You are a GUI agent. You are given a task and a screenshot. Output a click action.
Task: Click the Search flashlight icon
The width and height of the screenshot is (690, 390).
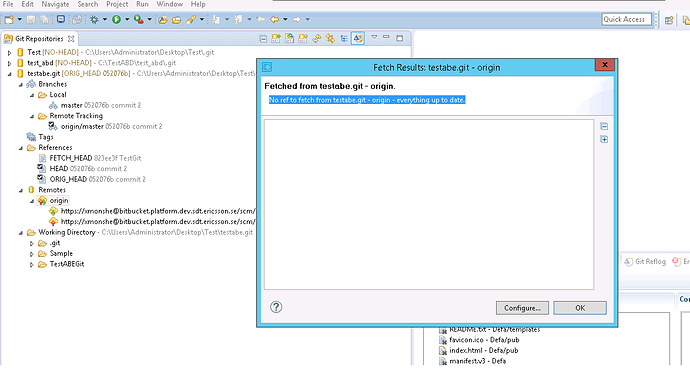[x=191, y=19]
